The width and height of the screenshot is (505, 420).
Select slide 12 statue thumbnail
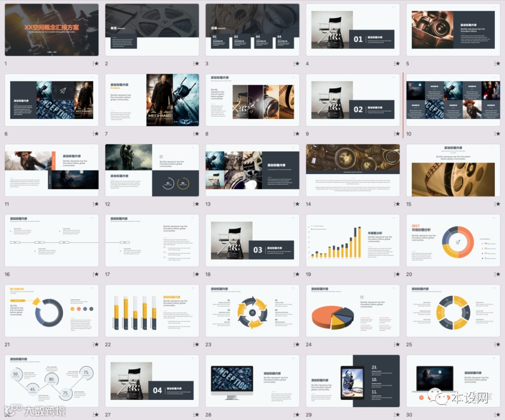click(x=152, y=170)
